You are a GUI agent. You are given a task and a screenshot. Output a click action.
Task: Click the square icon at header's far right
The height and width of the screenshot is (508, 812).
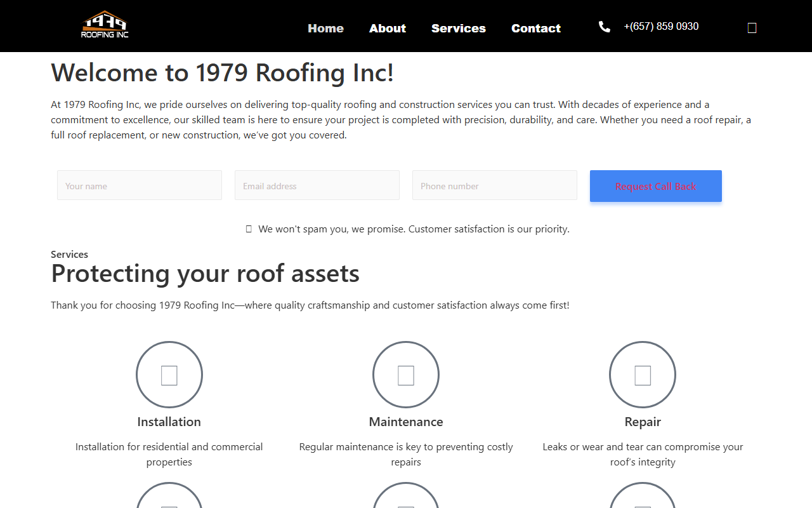pos(752,28)
